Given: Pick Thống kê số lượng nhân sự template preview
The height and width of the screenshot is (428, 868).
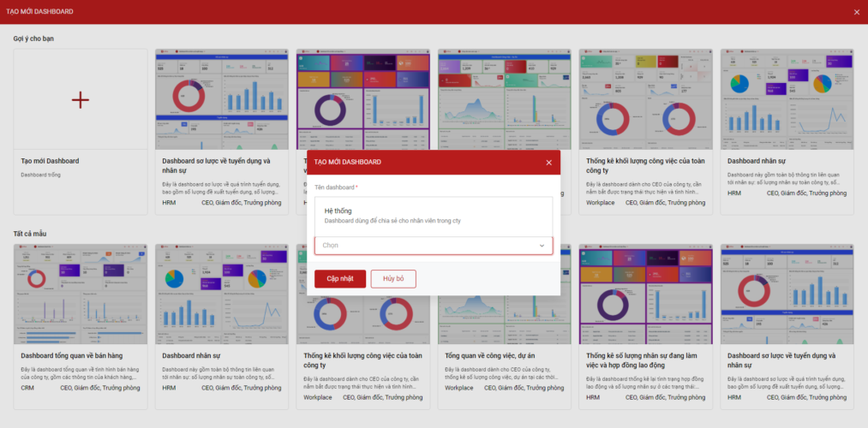Looking at the screenshot, I should point(645,294).
